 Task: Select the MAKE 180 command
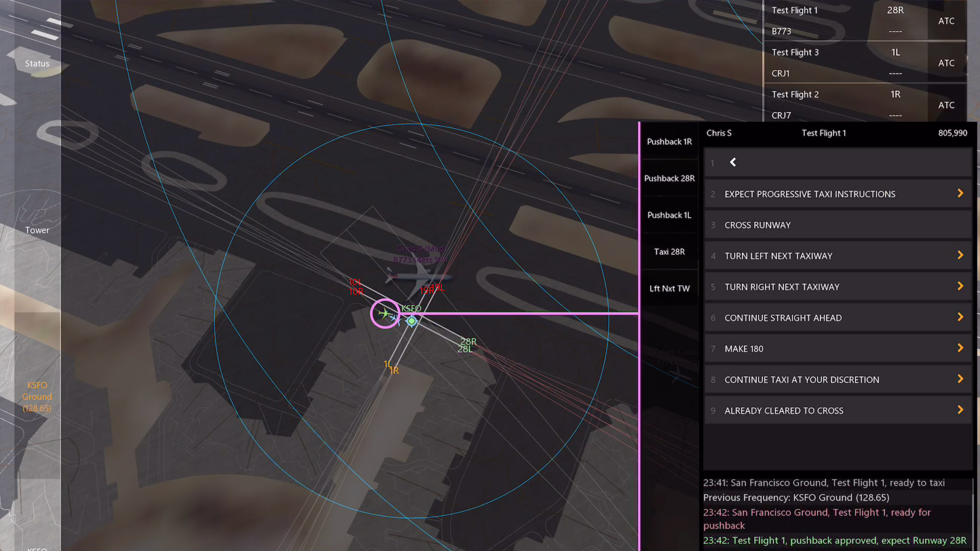(838, 349)
